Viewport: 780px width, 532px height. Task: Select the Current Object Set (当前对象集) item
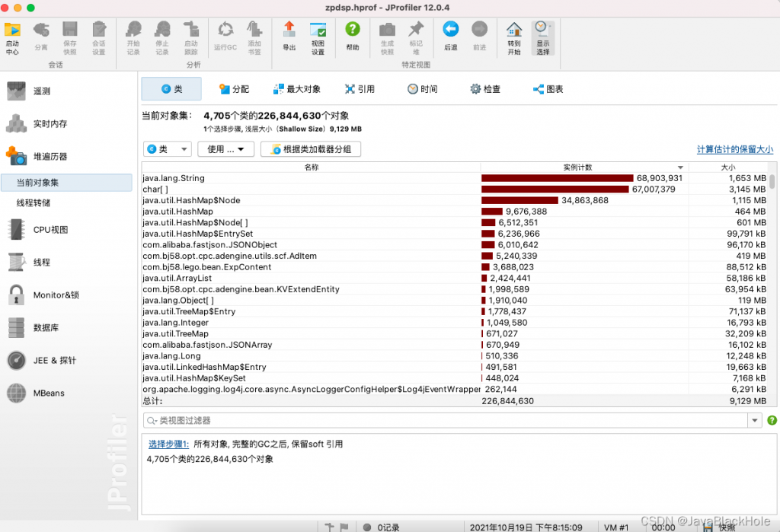click(67, 183)
